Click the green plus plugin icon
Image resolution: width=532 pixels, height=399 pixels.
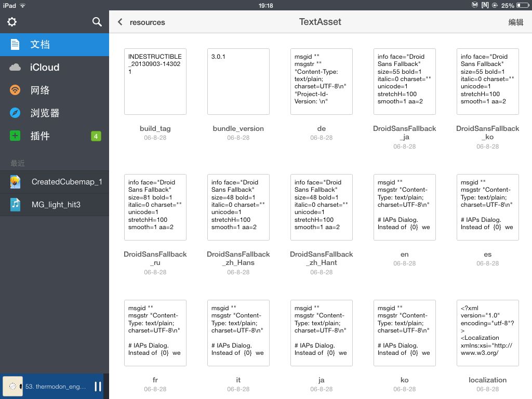(15, 136)
